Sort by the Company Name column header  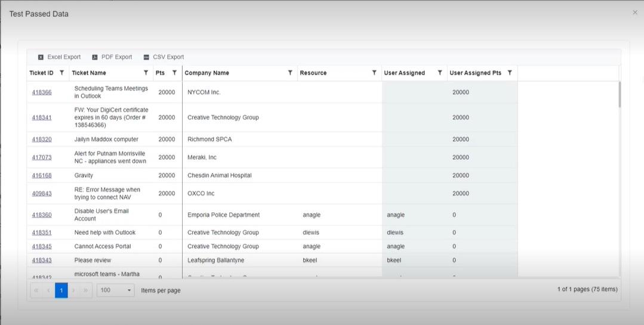coord(207,73)
